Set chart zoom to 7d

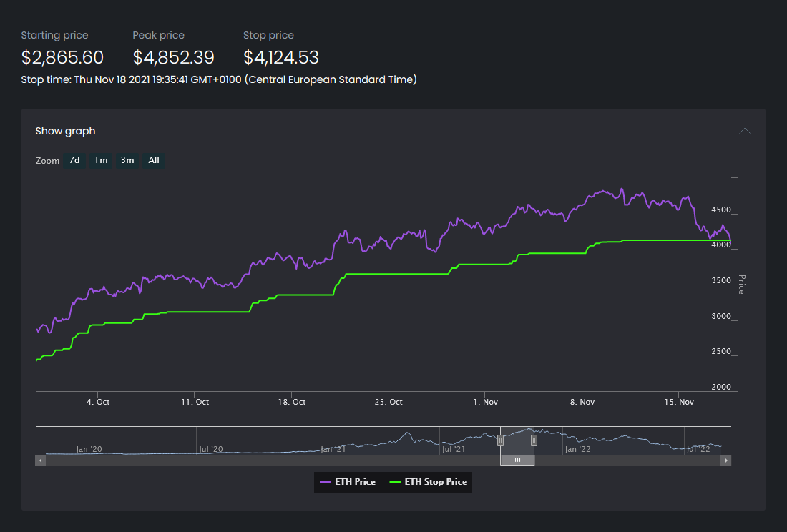point(74,160)
